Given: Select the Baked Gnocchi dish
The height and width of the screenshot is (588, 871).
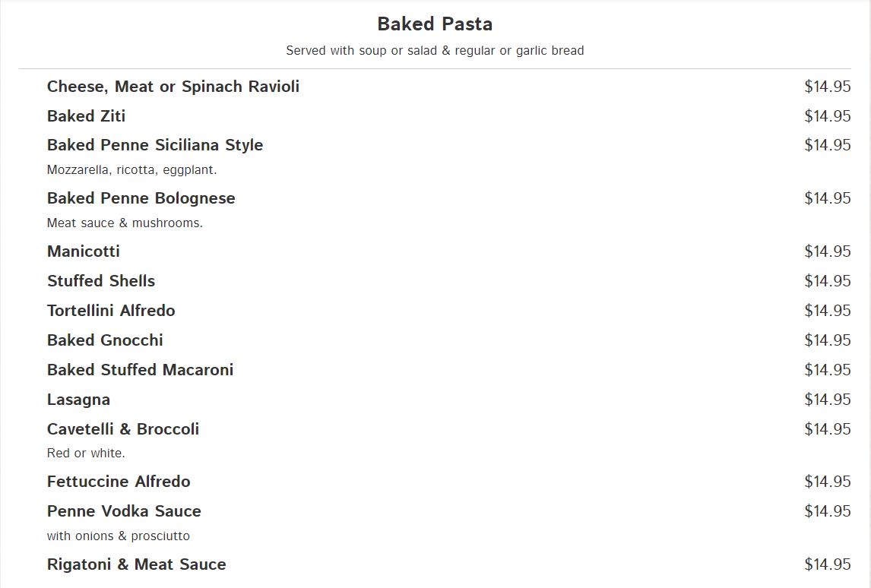Looking at the screenshot, I should click(x=105, y=340).
